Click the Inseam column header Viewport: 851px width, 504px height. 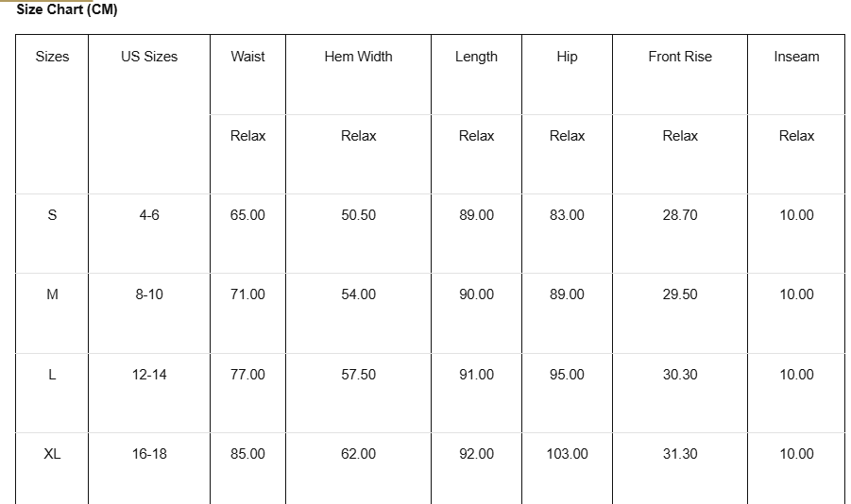click(x=796, y=57)
